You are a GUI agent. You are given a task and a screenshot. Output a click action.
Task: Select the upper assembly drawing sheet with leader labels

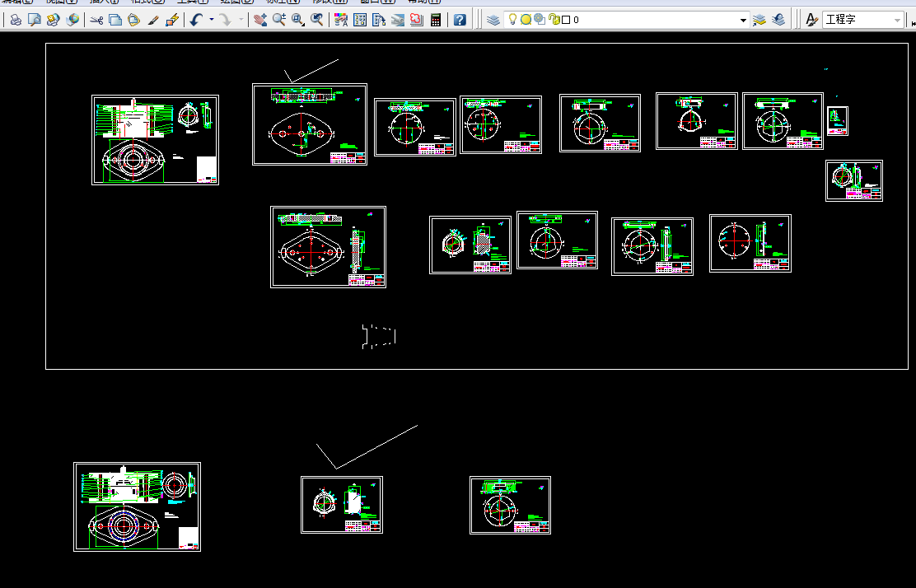tap(156, 140)
